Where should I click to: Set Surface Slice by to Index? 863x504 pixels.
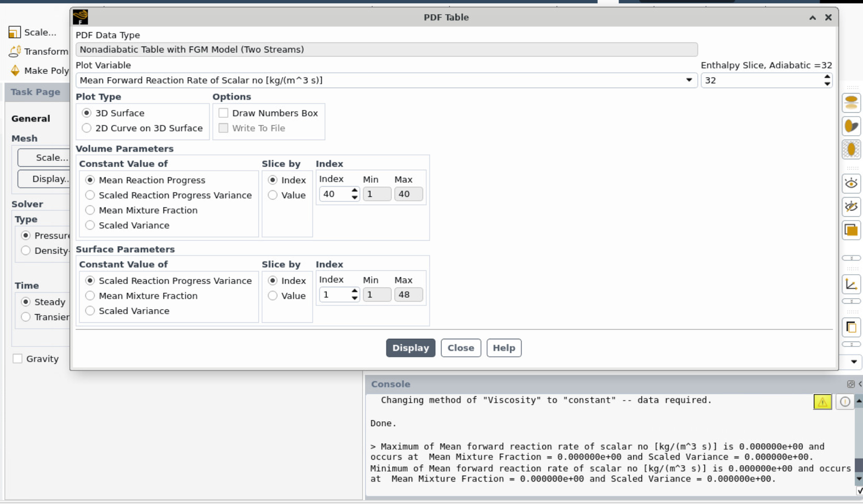click(273, 281)
